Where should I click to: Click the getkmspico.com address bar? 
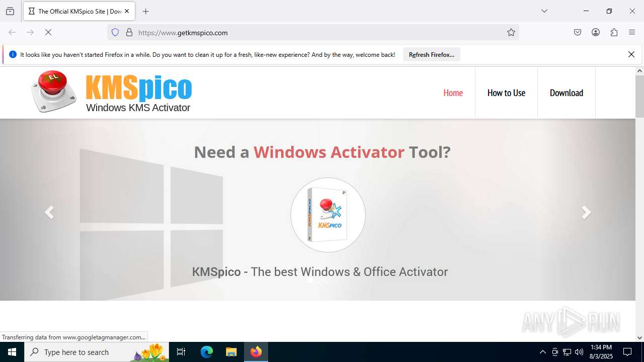coord(313,32)
